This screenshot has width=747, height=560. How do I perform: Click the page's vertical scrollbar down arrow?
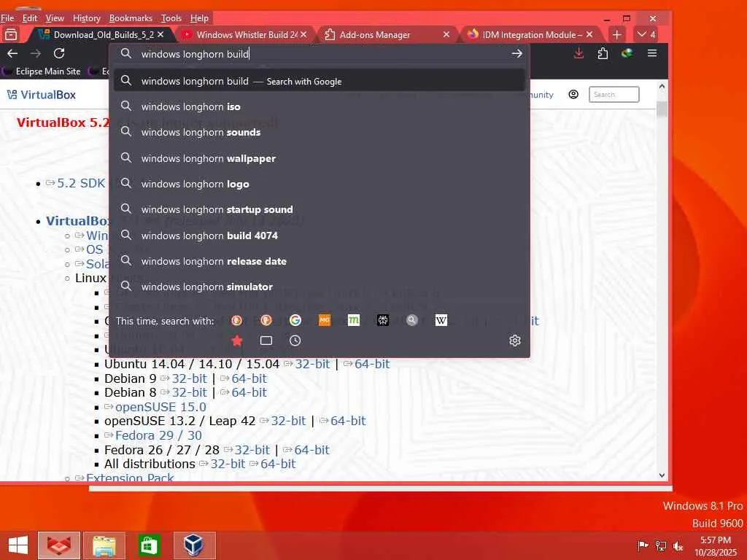(x=662, y=475)
